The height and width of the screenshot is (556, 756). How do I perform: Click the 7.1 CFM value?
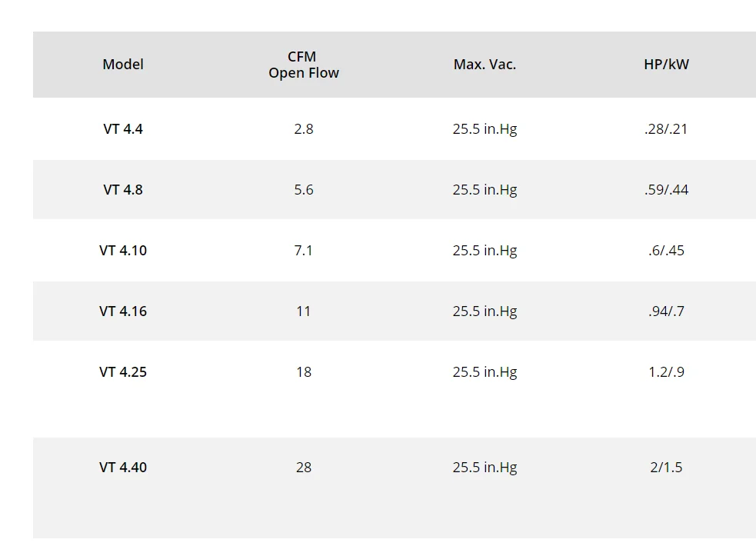coord(304,250)
